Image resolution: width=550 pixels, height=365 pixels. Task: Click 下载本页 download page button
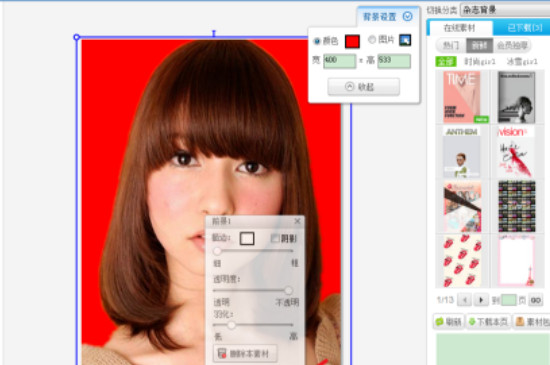click(x=488, y=322)
